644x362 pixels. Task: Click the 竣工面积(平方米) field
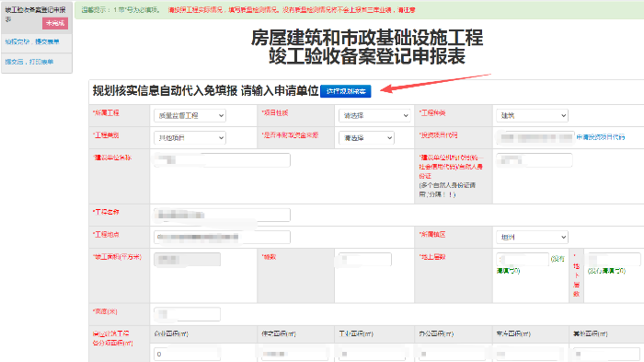pos(188,259)
